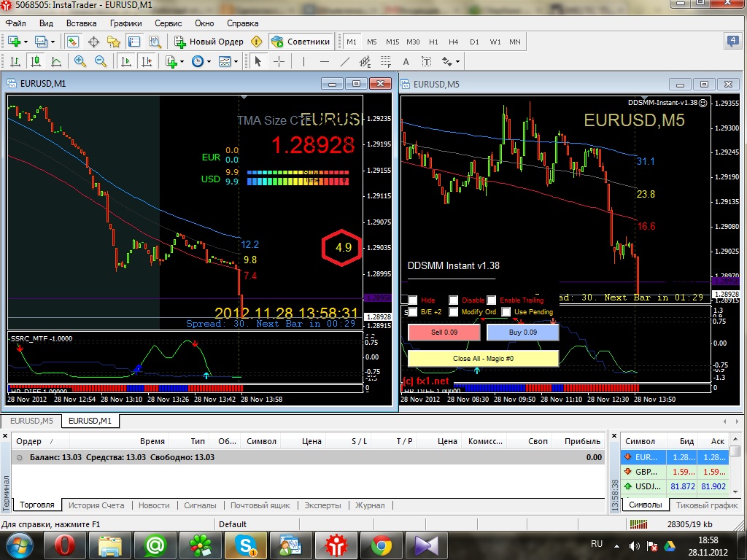Click the zoom in magnifier

[x=80, y=61]
